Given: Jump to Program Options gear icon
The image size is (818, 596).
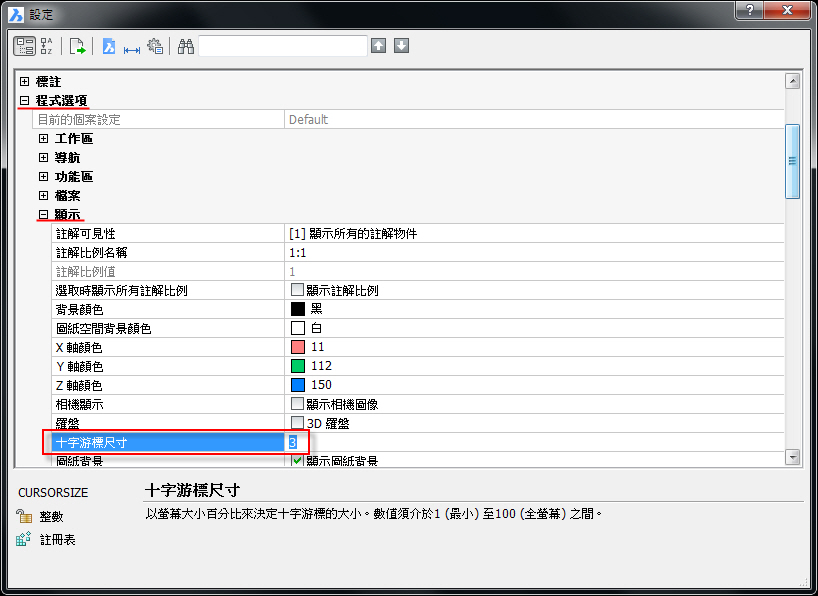Looking at the screenshot, I should point(155,46).
